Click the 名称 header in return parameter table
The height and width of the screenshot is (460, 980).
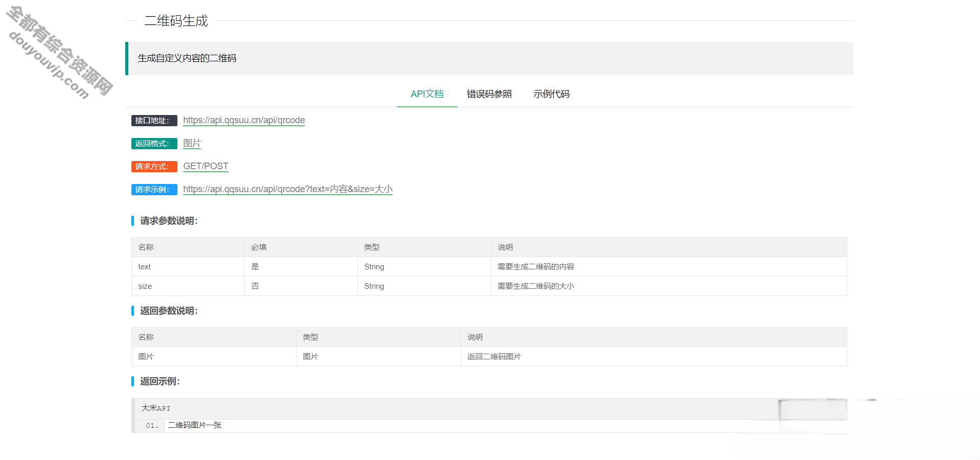click(x=214, y=337)
